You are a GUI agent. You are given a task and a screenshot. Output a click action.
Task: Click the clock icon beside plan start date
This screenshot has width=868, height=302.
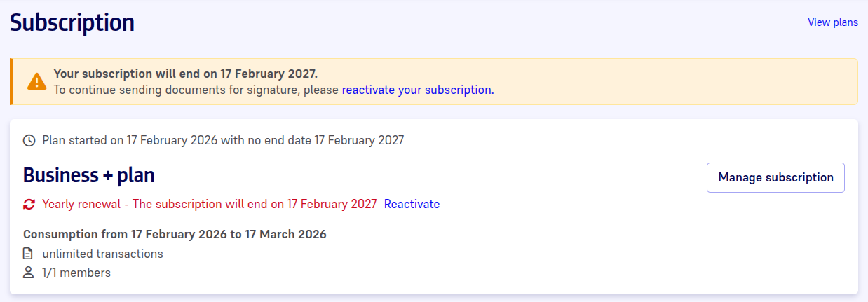(x=29, y=140)
